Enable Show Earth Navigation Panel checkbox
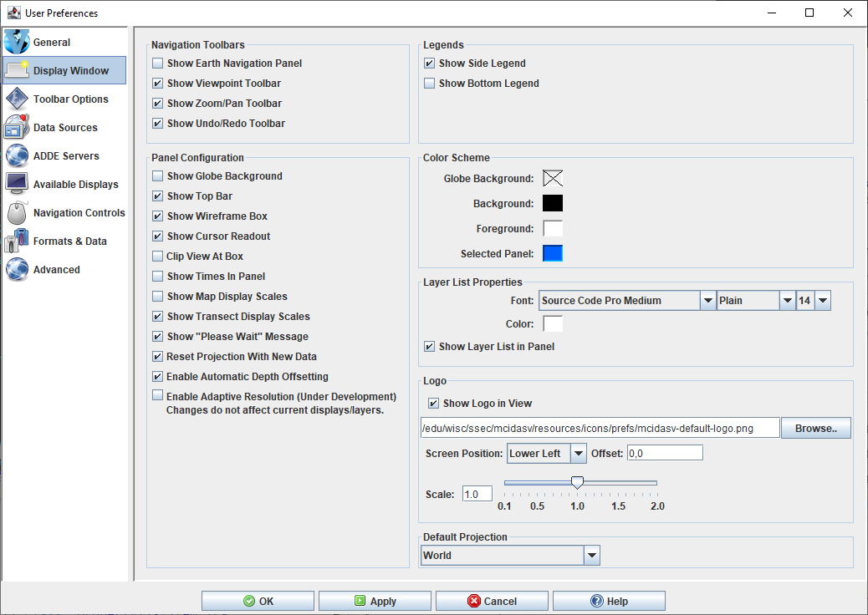The width and height of the screenshot is (868, 615). click(158, 64)
